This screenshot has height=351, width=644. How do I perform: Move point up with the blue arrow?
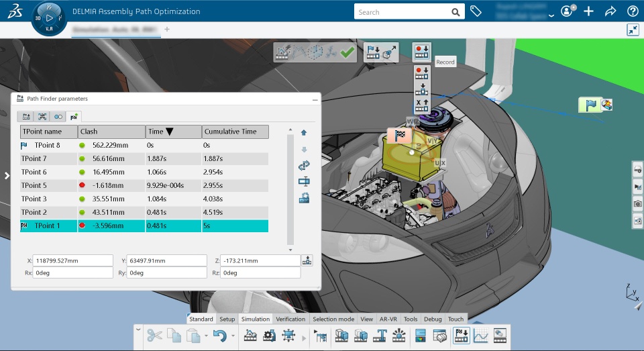point(304,132)
